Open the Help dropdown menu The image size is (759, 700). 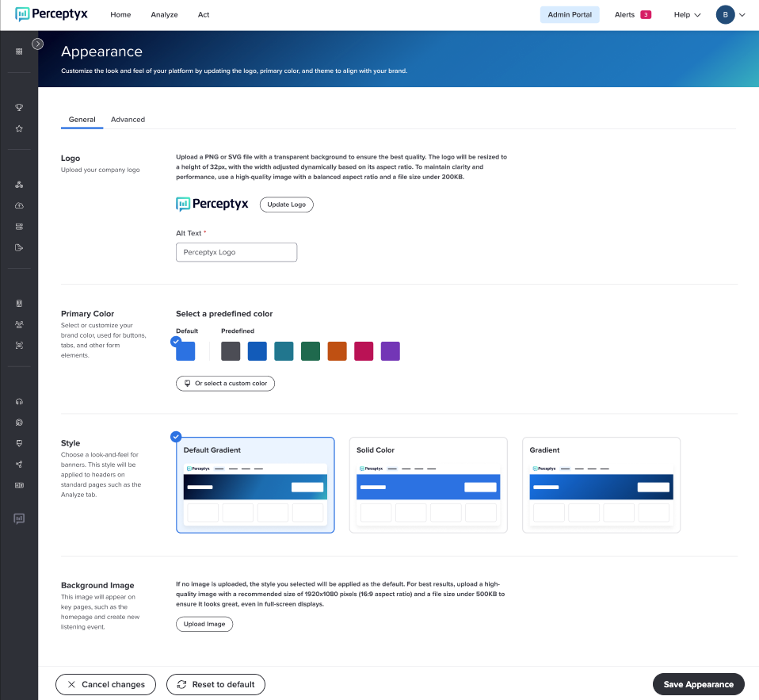(687, 14)
